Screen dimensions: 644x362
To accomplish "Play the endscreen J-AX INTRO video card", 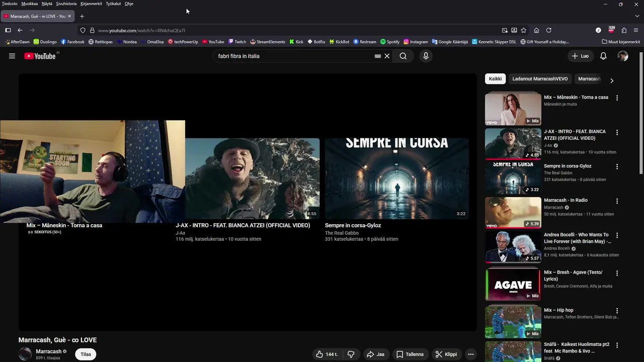I will 247,178.
